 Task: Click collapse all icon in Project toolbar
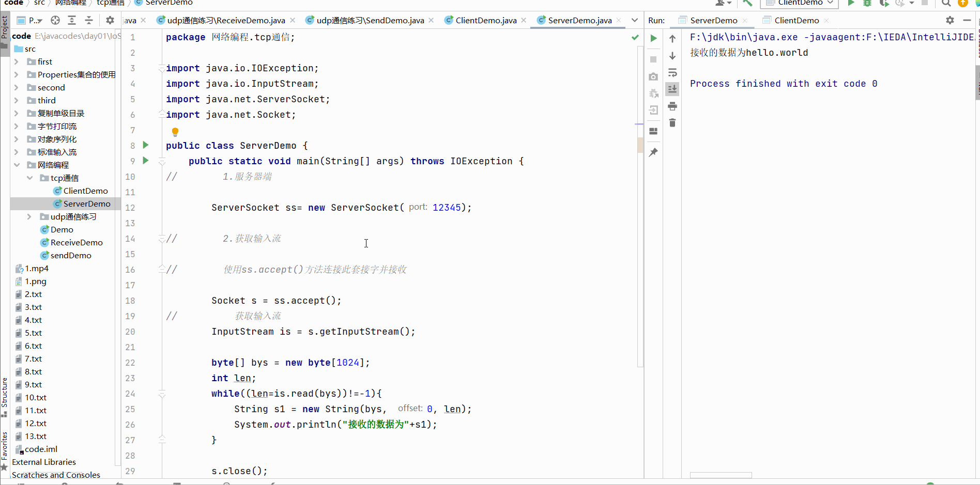coord(89,20)
